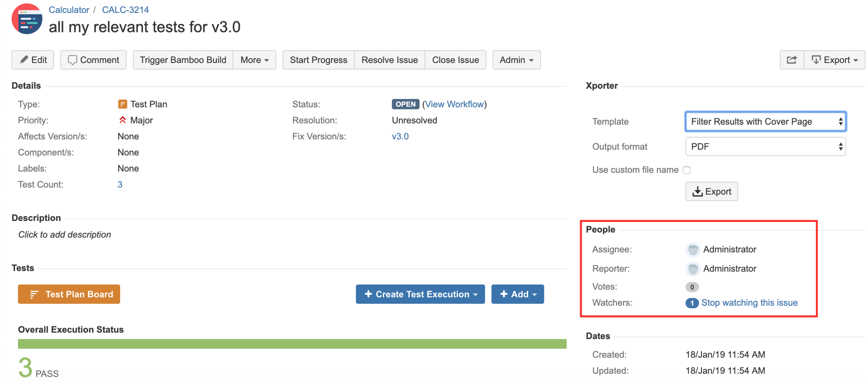
Task: Click Start Progress
Action: [318, 60]
